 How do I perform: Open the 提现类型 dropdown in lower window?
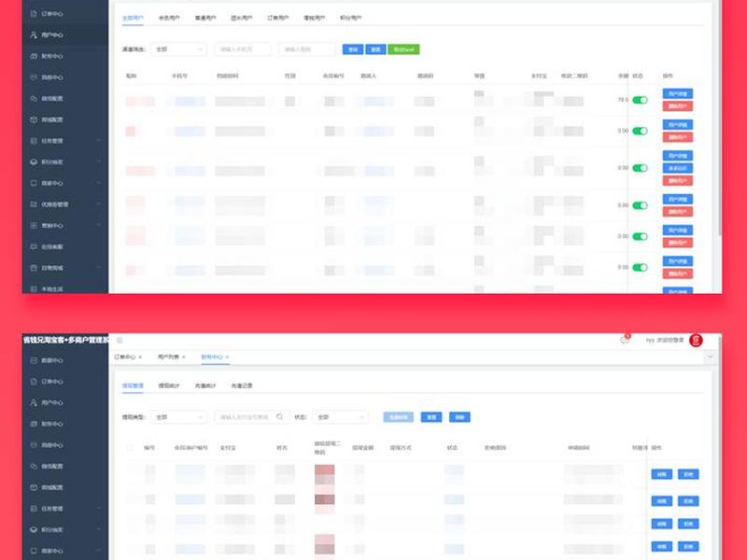[178, 417]
